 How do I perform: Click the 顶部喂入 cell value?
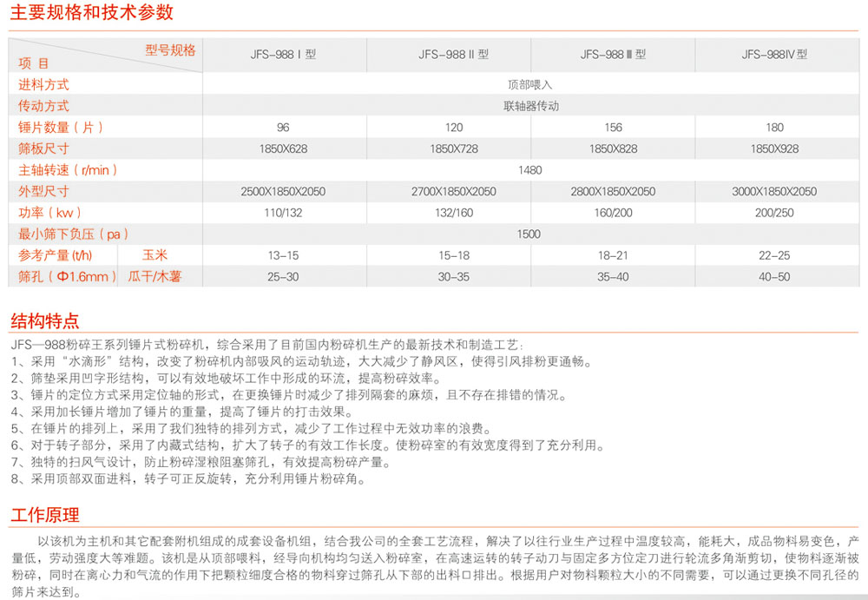pos(529,85)
